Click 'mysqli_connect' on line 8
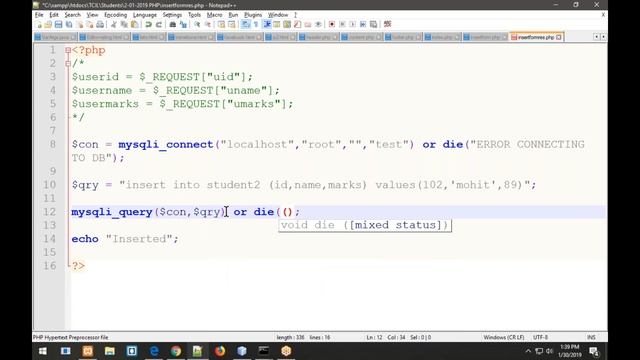 (166, 145)
